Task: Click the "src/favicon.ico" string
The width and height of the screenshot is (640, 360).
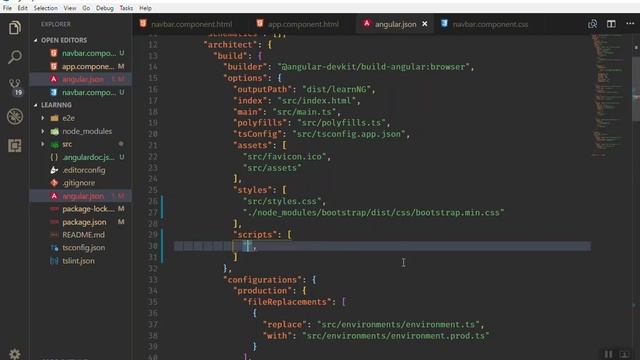Action: (x=285, y=156)
